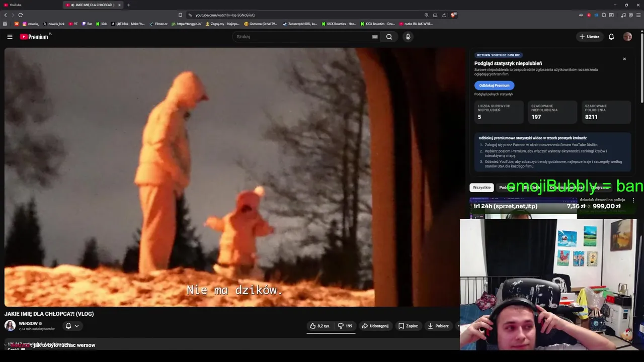644x362 pixels.
Task: Switch to the first YouTube browser tab
Action: [x=30, y=5]
